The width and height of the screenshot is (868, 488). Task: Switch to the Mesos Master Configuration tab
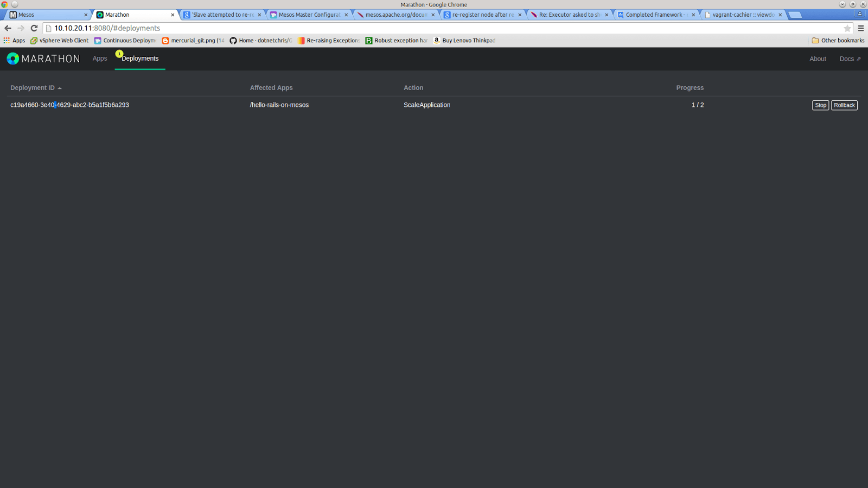(309, 15)
